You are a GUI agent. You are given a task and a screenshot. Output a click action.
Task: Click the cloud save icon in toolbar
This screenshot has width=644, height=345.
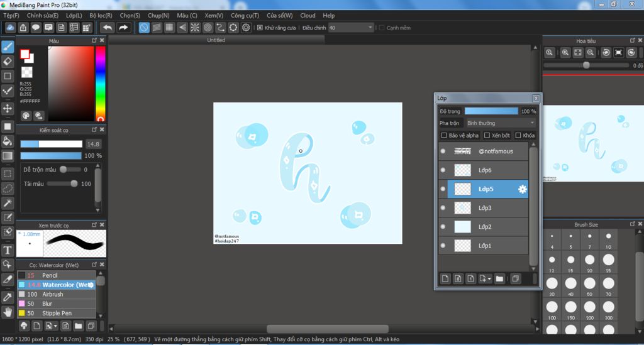click(x=10, y=28)
